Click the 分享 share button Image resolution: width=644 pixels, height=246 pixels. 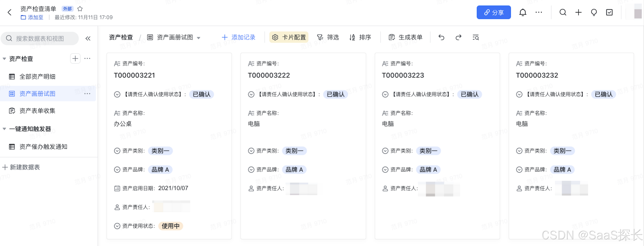[x=493, y=12]
